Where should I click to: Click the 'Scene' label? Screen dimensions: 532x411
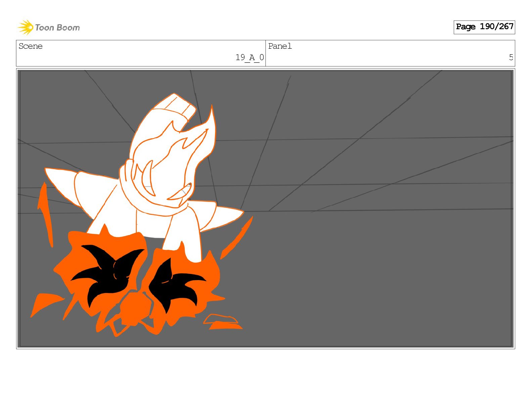click(x=31, y=46)
